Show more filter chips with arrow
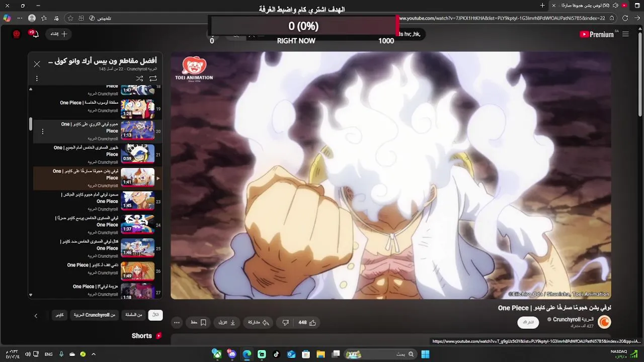 point(36,316)
